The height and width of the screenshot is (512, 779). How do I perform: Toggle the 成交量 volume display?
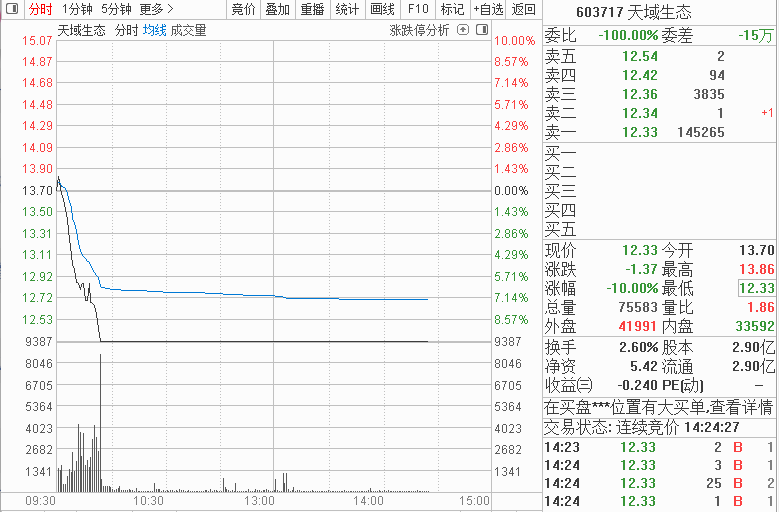pyautogui.click(x=189, y=30)
